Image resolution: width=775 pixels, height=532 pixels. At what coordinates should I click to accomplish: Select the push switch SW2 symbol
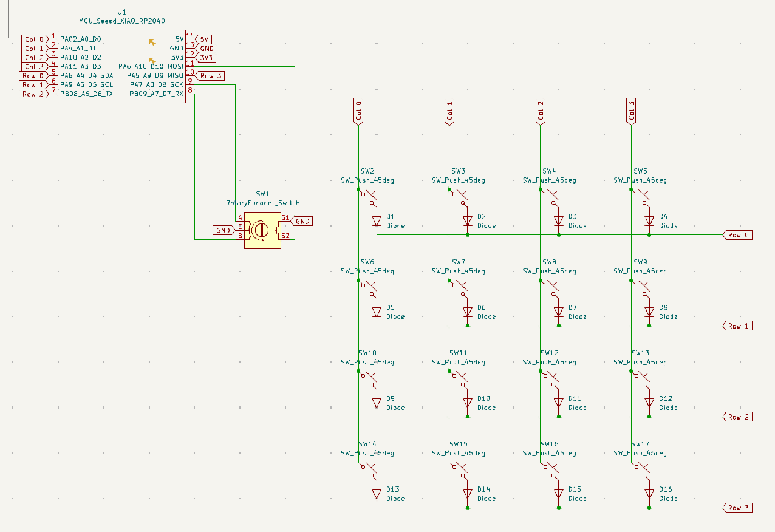click(369, 196)
